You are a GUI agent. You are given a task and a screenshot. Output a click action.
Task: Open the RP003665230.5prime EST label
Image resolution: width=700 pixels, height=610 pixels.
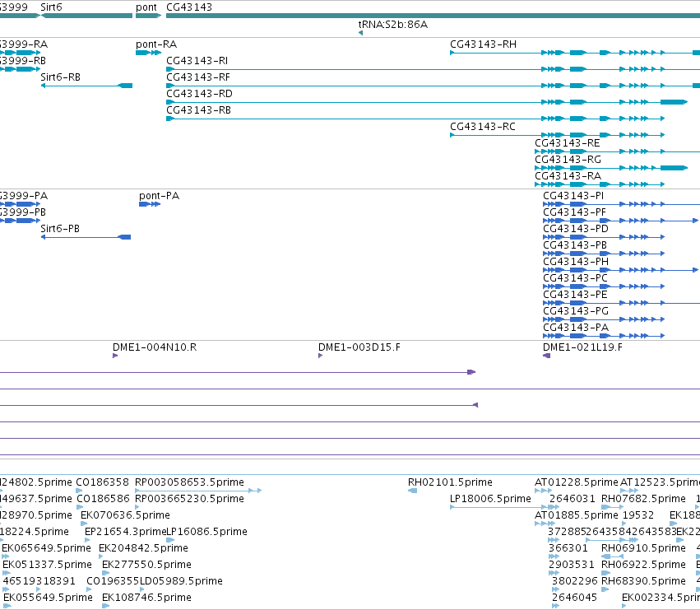click(189, 499)
